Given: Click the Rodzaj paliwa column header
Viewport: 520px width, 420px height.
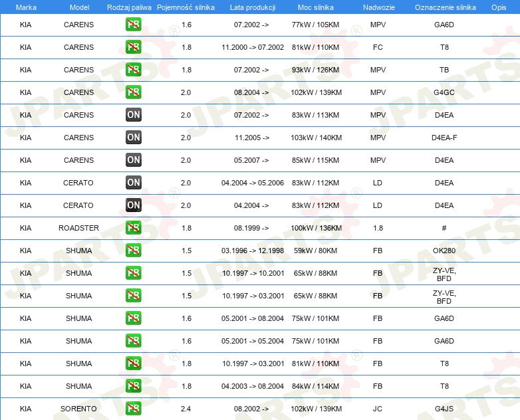Looking at the screenshot, I should tap(129, 7).
